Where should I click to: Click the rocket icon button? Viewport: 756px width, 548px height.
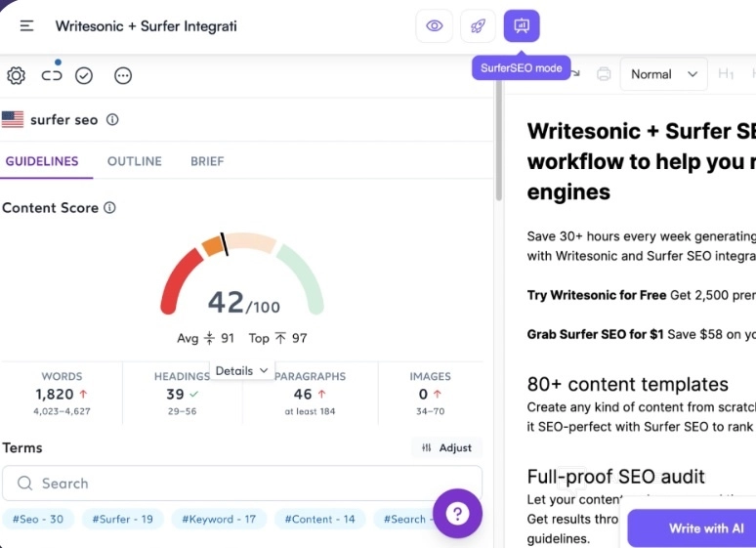(478, 25)
